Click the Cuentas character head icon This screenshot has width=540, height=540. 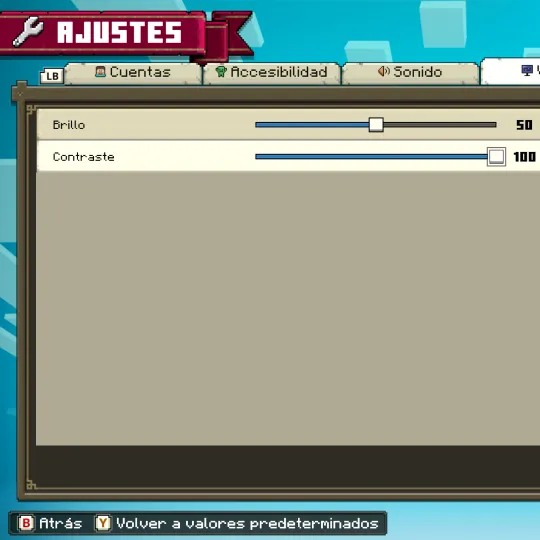100,72
